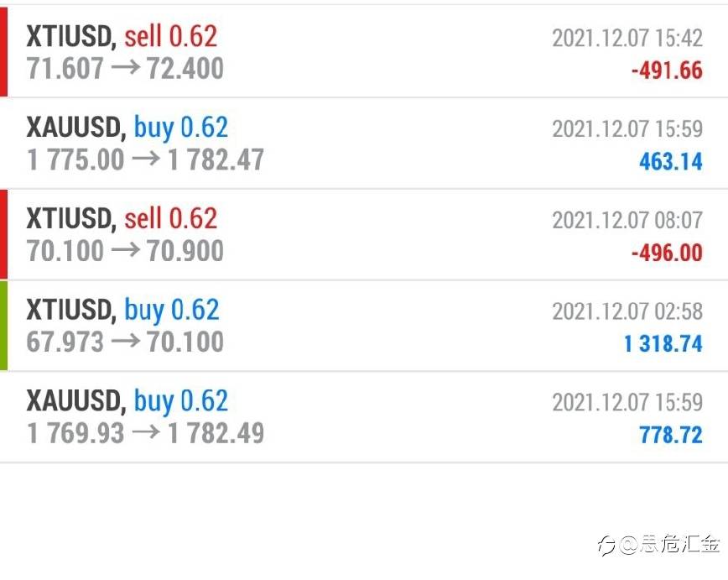Click the -491.66 loss amount
The height and width of the screenshot is (580, 728).
[x=667, y=71]
